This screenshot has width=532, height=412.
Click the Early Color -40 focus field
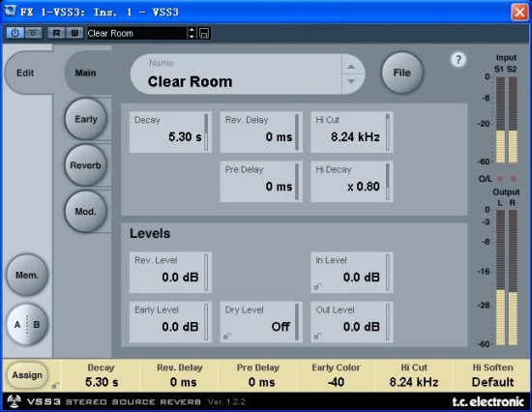click(x=336, y=375)
